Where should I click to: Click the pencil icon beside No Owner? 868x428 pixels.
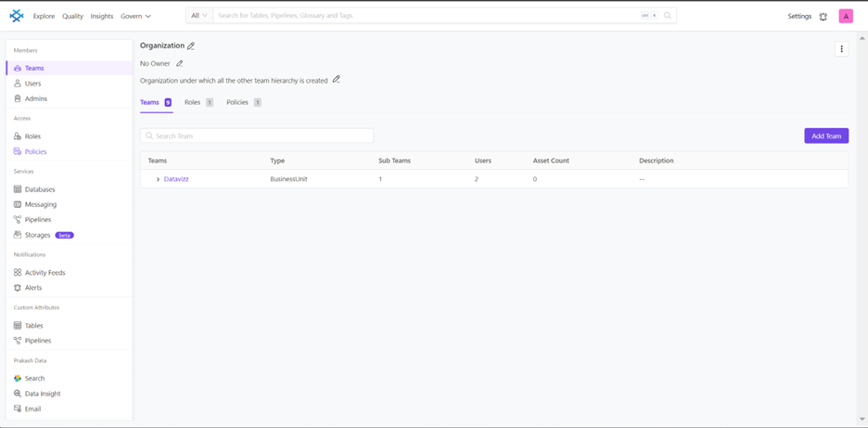tap(180, 64)
